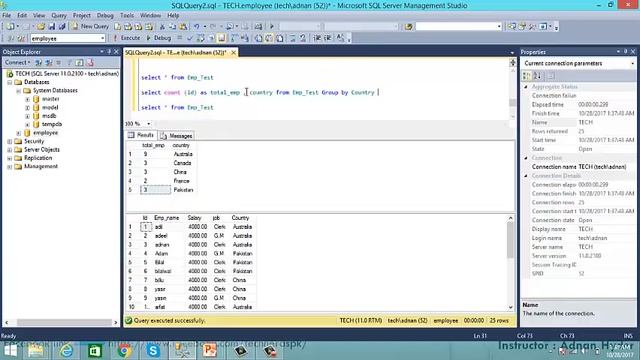The width and height of the screenshot is (640, 360).
Task: Expand the employee database node
Action: (x=18, y=133)
